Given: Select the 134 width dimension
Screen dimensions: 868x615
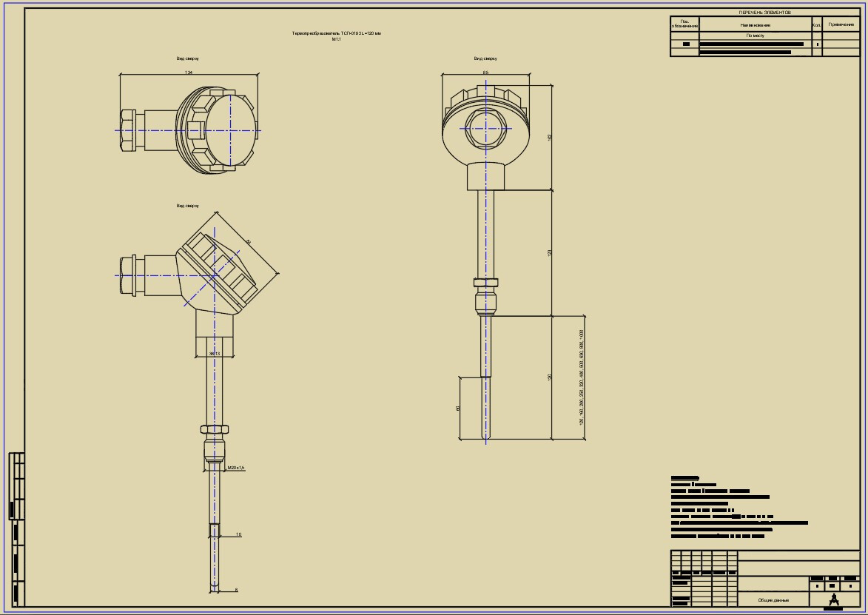Looking at the screenshot, I should point(189,73).
